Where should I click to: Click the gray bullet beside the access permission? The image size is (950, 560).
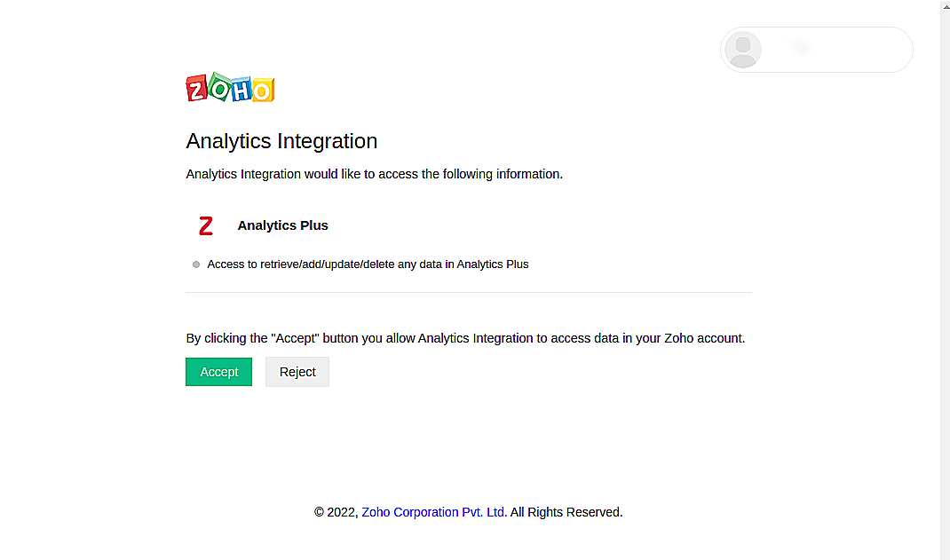(196, 264)
